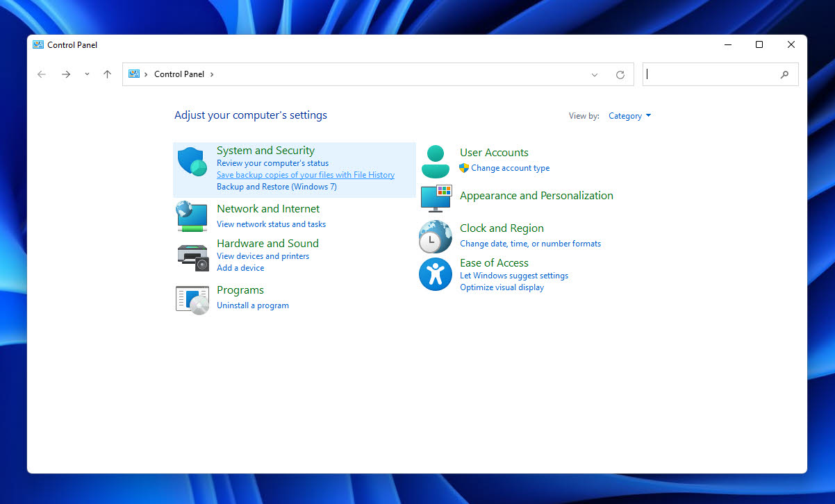Click the Control Panel icon in address bar
This screenshot has height=504, width=835.
[135, 74]
